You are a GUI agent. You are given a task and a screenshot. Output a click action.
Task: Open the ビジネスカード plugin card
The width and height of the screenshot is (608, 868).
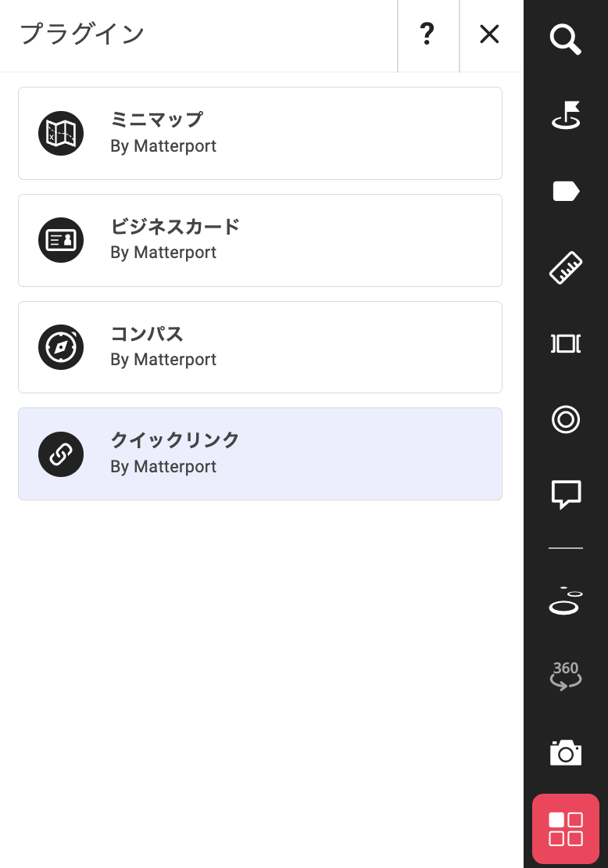point(260,240)
